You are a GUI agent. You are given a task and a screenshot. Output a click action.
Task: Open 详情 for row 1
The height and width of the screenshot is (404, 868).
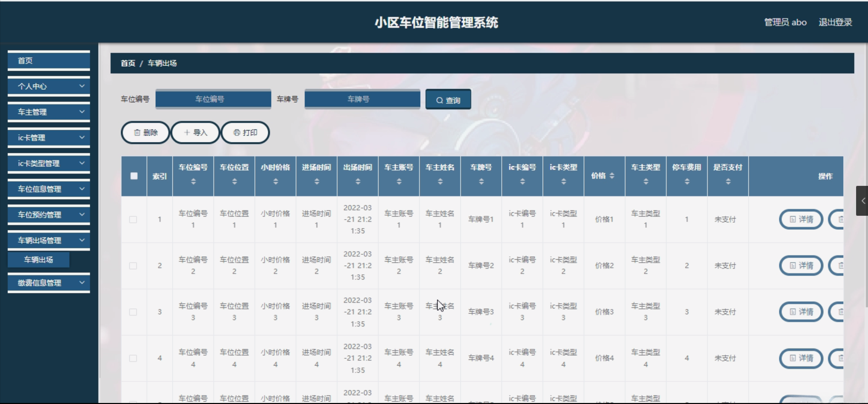point(801,219)
